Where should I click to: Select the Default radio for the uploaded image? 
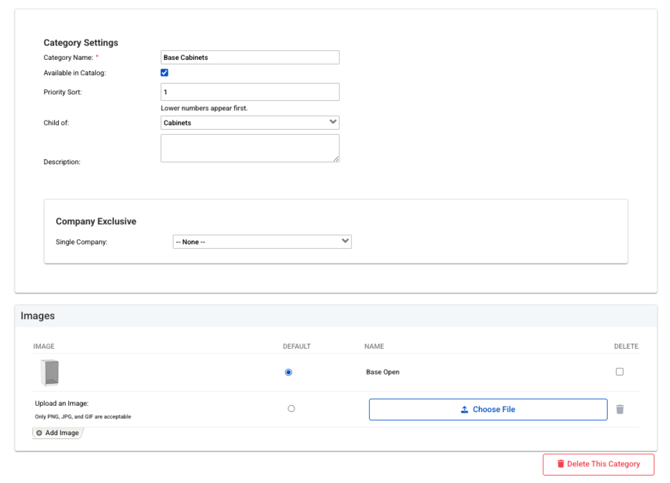[291, 409]
